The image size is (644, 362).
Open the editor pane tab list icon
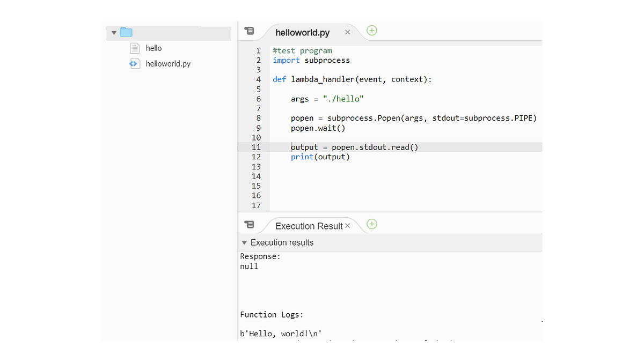click(249, 31)
